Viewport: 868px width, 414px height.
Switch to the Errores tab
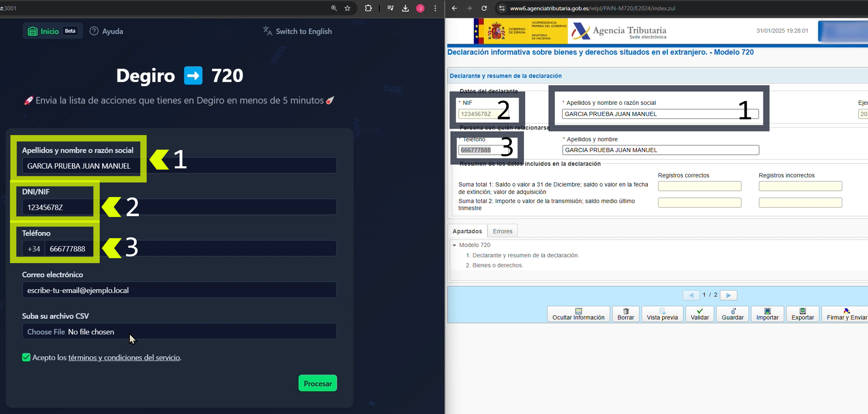click(x=502, y=231)
